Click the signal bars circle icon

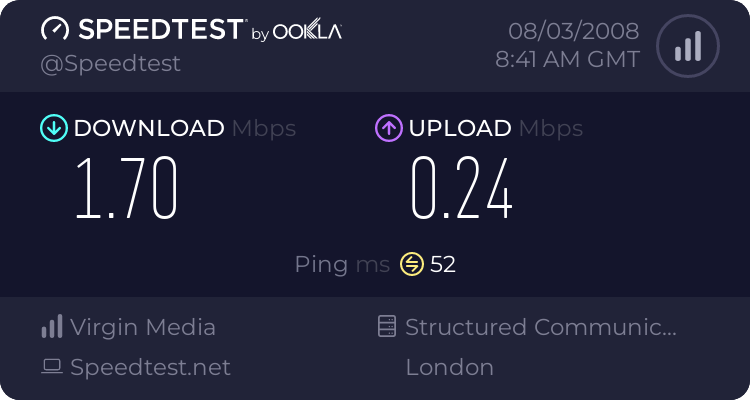tap(687, 45)
